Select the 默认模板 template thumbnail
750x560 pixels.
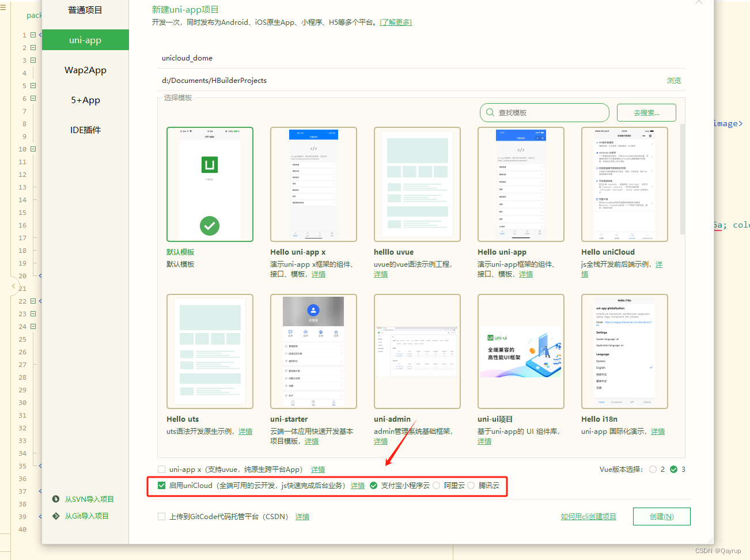point(210,184)
